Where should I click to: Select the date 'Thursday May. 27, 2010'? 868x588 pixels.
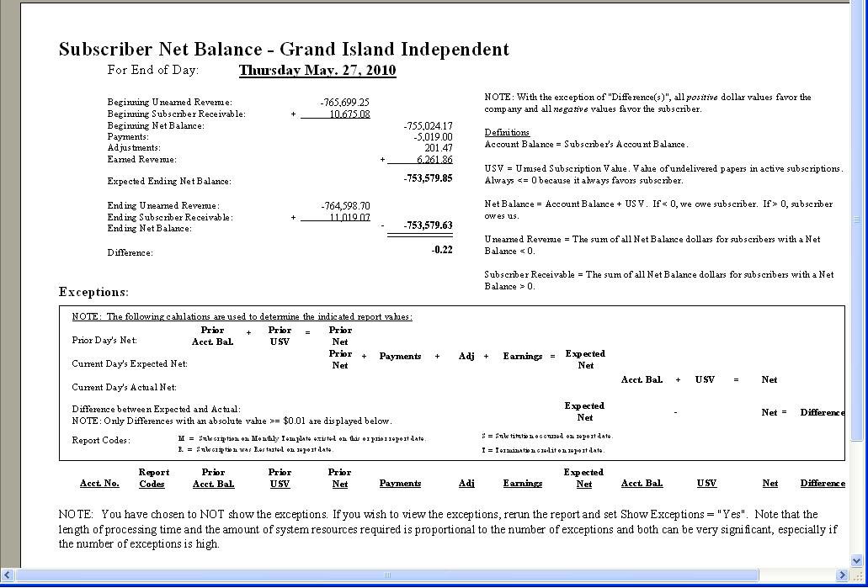pos(317,71)
